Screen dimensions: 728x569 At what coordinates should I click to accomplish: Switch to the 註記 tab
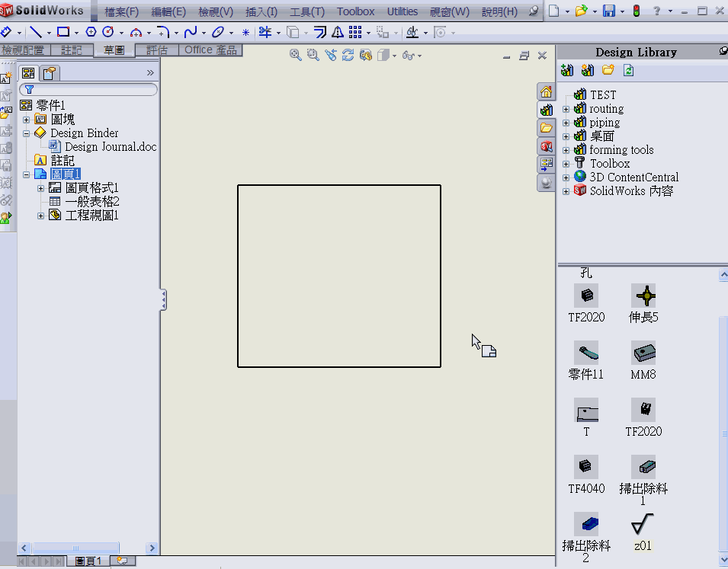pos(72,50)
